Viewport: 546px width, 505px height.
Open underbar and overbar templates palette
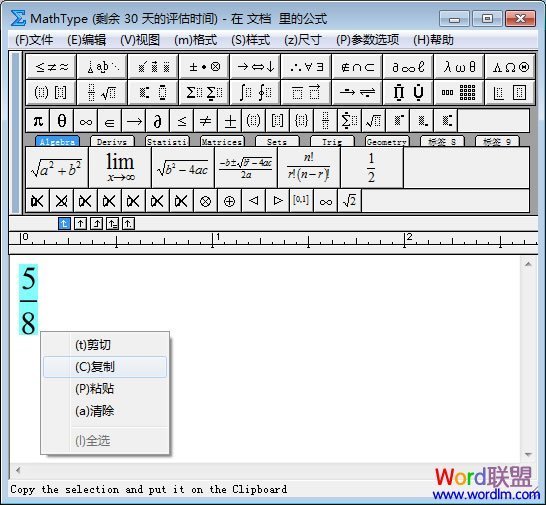(x=306, y=92)
